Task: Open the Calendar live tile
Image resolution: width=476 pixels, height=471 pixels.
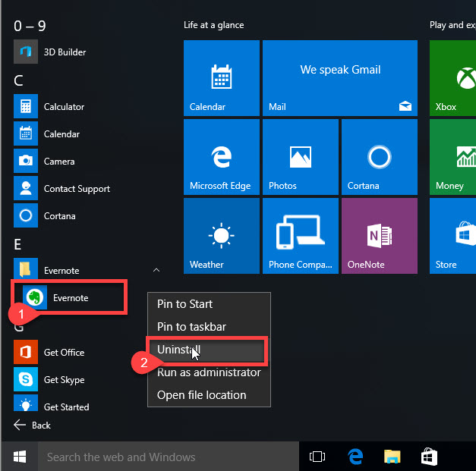Action: pyautogui.click(x=222, y=78)
